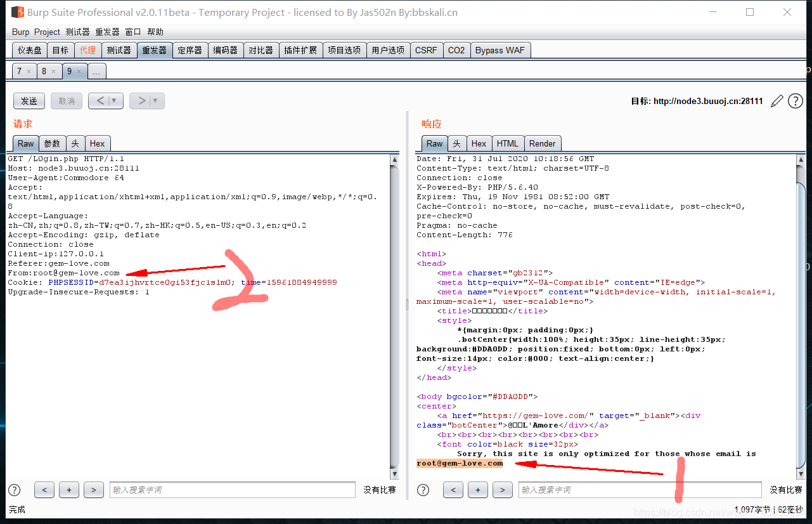The height and width of the screenshot is (524, 812).
Task: Select request Hex tab
Action: coord(98,143)
